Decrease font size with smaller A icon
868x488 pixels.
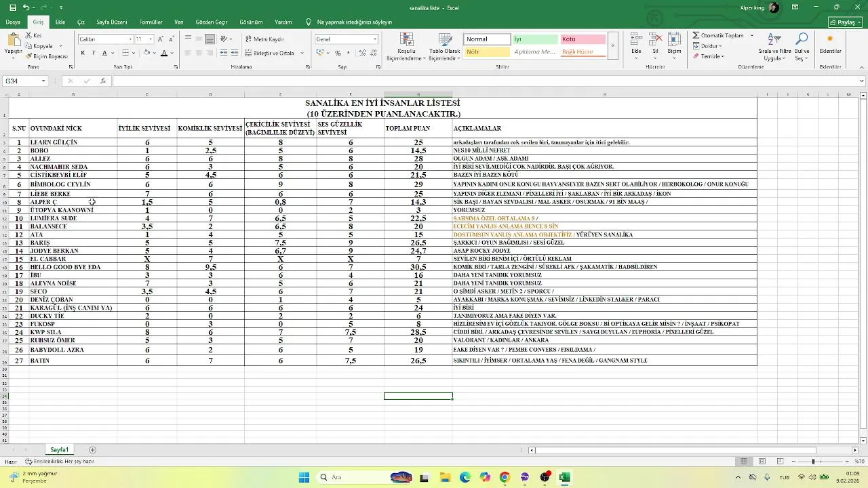click(170, 39)
